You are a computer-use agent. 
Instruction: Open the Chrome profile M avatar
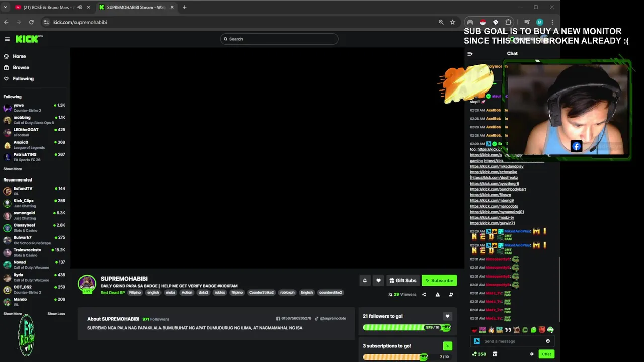click(x=539, y=22)
